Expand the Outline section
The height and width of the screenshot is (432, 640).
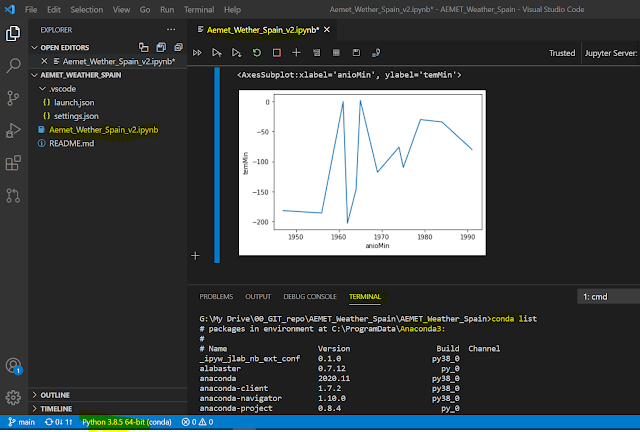click(x=34, y=395)
